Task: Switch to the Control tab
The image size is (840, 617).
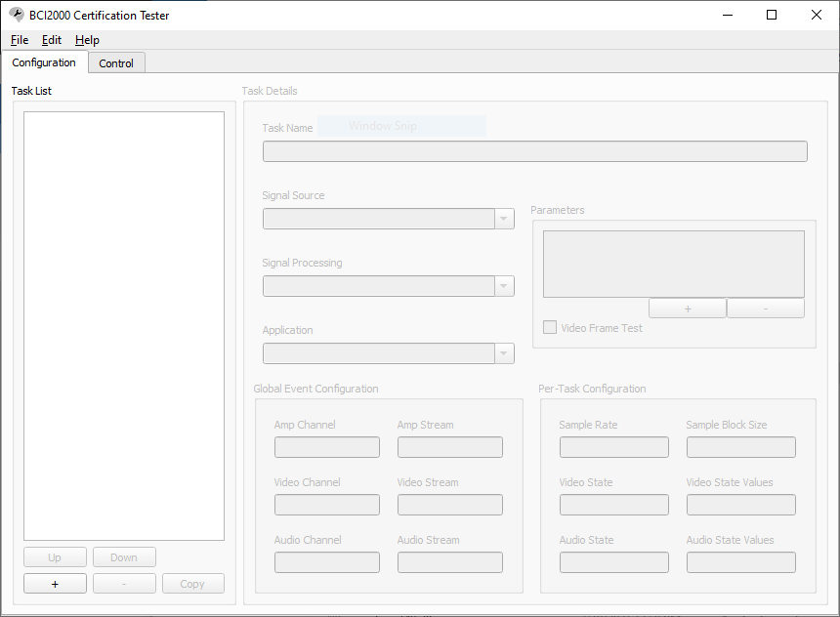Action: pos(116,63)
